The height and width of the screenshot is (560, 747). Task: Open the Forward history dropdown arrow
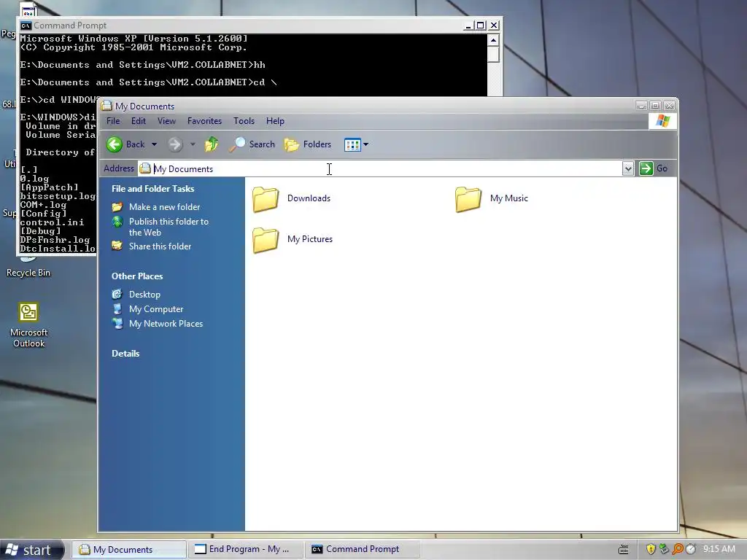pos(193,144)
